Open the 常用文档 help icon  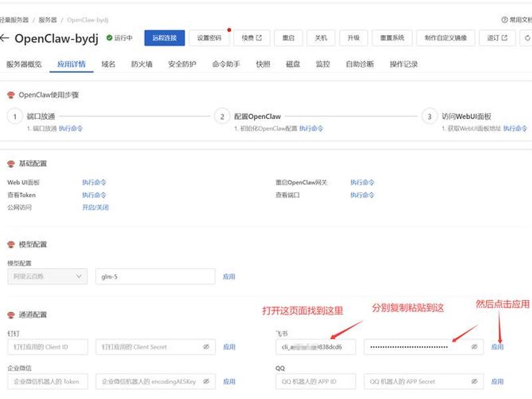(x=505, y=20)
